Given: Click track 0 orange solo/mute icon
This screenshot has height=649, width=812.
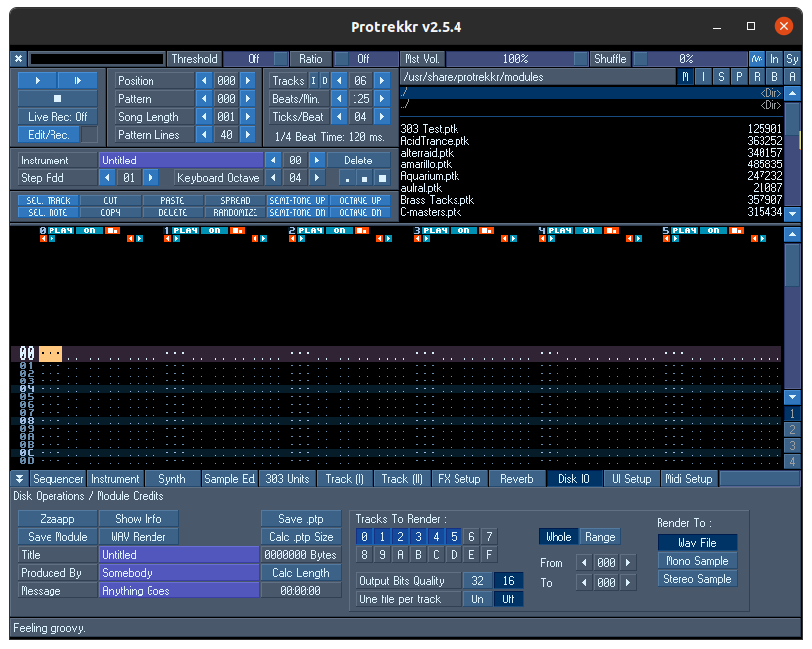Looking at the screenshot, I should click(112, 230).
